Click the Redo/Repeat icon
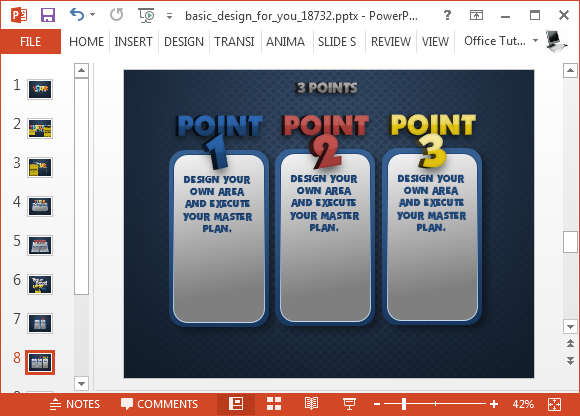Viewport: 580px width, 416px height. (117, 15)
